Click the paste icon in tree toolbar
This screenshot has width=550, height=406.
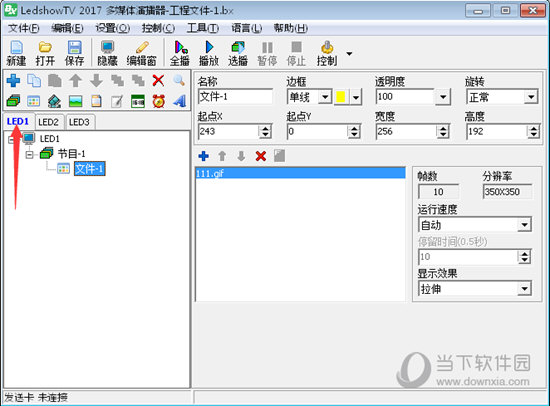click(55, 81)
